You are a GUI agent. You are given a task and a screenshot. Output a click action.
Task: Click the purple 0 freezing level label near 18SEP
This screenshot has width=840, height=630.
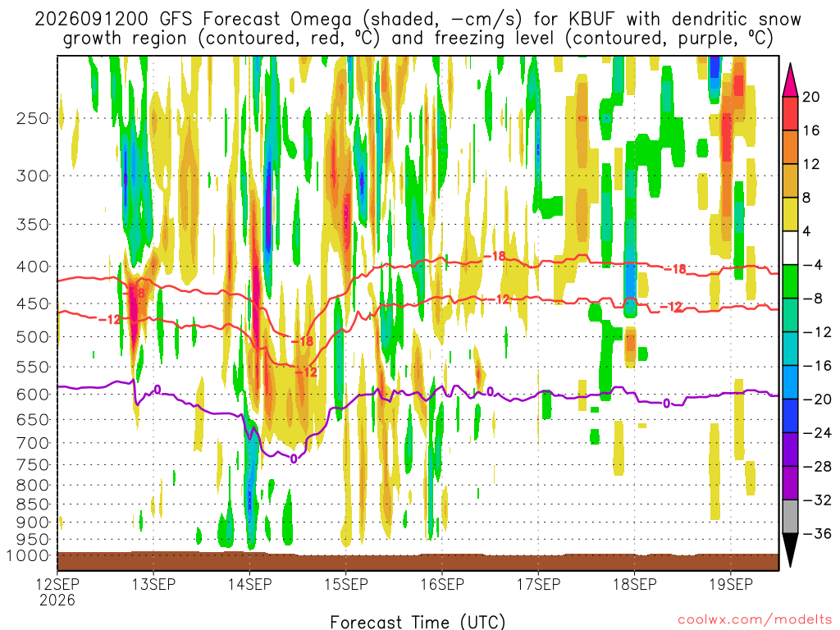pyautogui.click(x=666, y=403)
